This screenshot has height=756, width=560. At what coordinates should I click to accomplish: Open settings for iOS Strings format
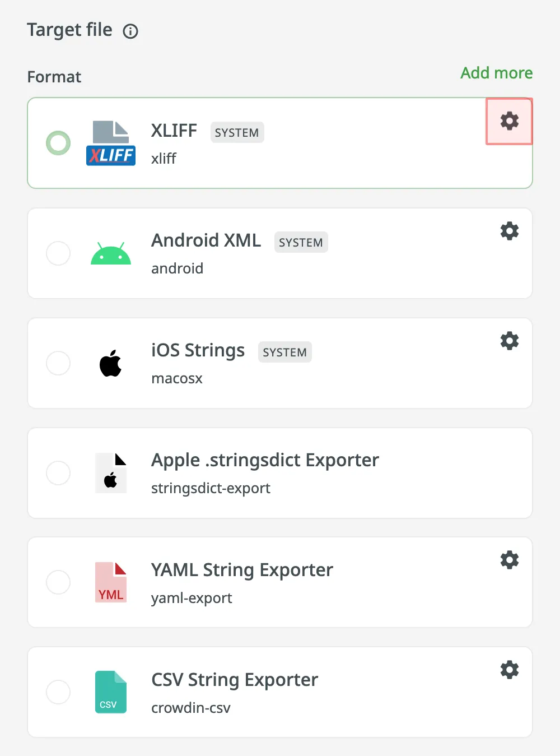509,340
